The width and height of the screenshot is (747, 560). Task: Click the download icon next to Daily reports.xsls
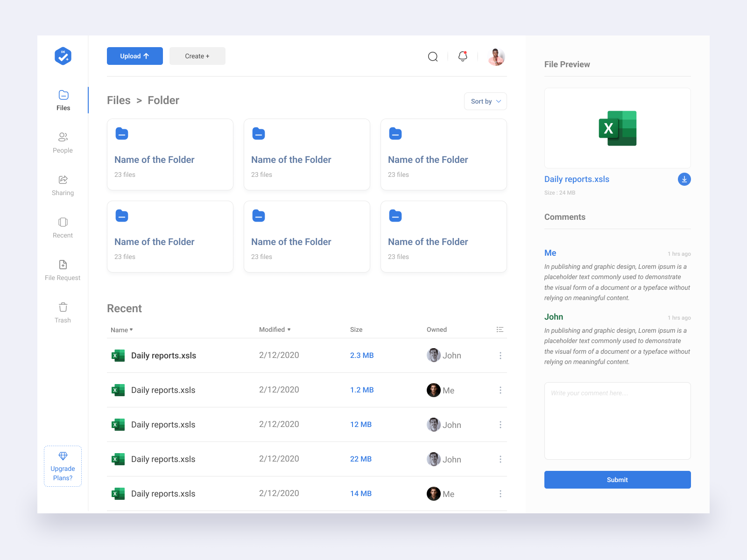click(x=684, y=179)
